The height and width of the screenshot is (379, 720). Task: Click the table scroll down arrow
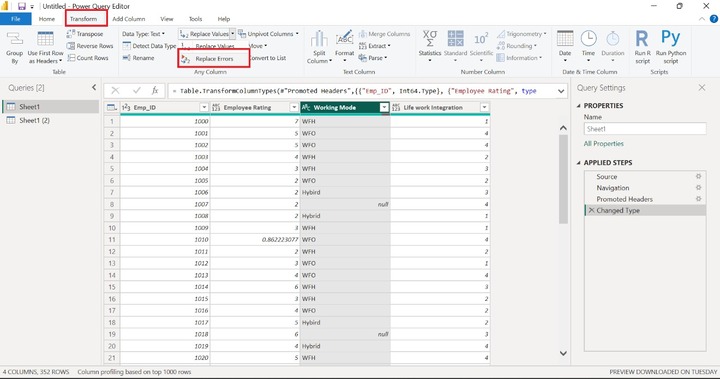point(563,353)
